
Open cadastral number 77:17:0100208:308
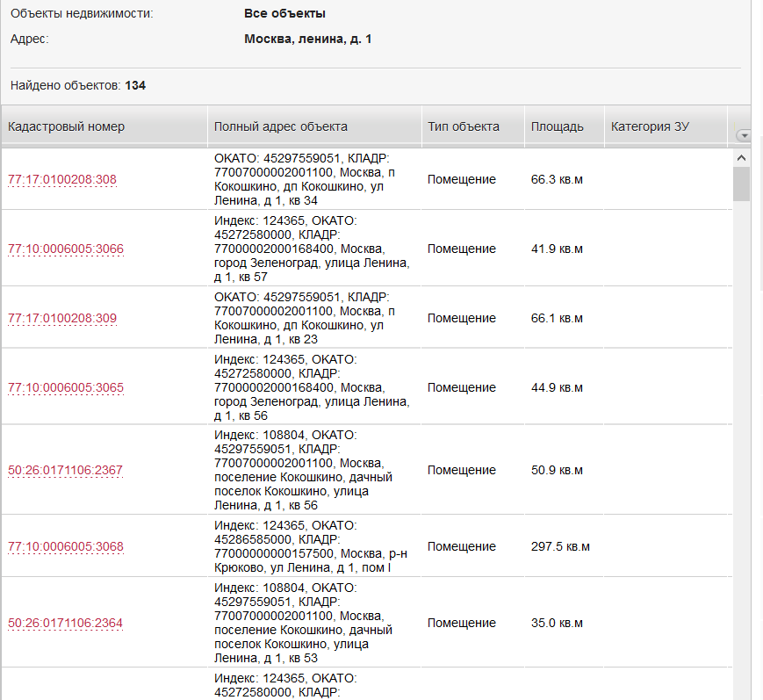pyautogui.click(x=62, y=180)
